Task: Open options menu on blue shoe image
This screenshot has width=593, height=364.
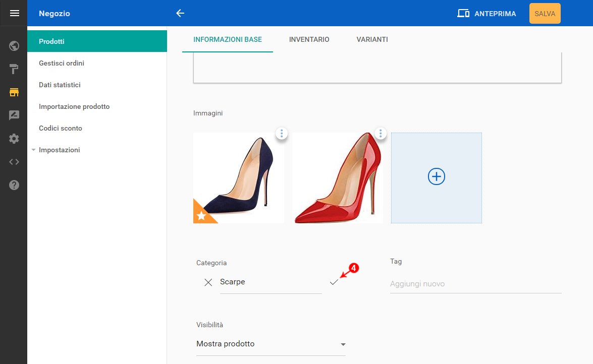Action: (282, 134)
